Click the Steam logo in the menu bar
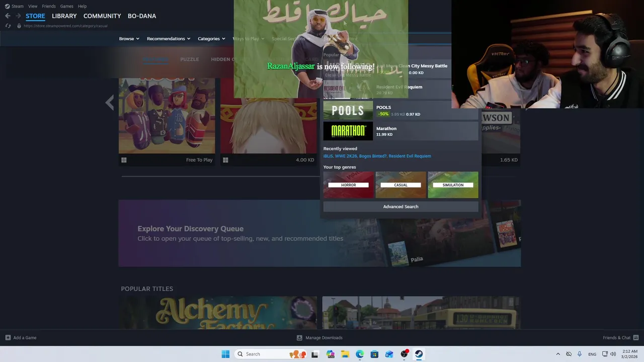 click(7, 6)
